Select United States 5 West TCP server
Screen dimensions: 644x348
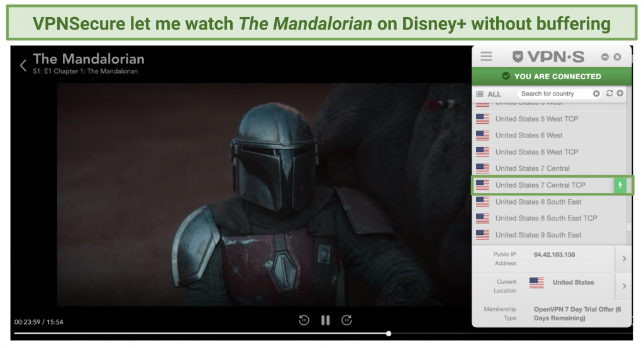[x=550, y=119]
